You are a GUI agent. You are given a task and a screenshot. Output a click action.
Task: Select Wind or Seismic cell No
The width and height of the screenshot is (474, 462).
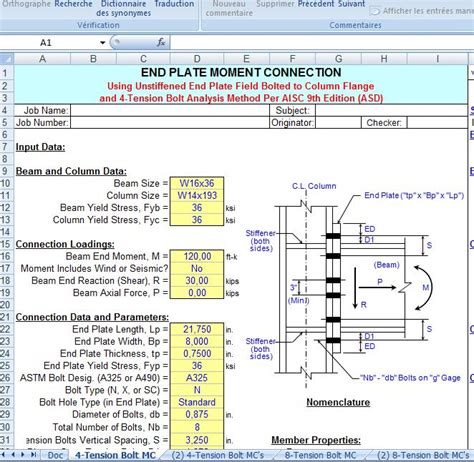pyautogui.click(x=197, y=268)
